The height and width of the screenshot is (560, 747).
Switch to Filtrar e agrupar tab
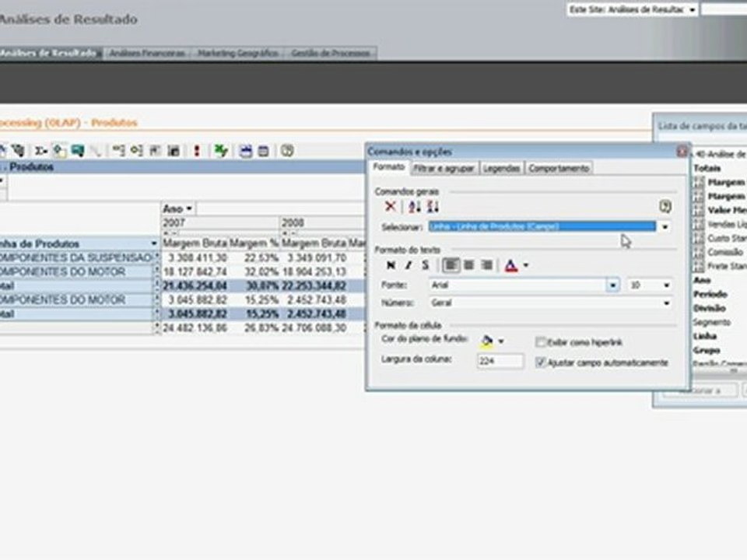pyautogui.click(x=444, y=168)
